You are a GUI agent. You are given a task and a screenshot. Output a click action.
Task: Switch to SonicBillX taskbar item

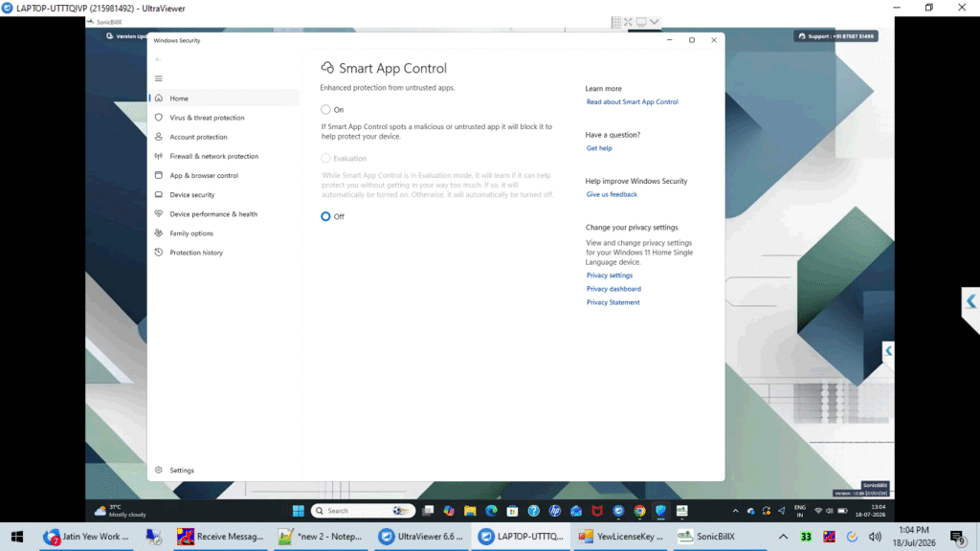(720, 537)
